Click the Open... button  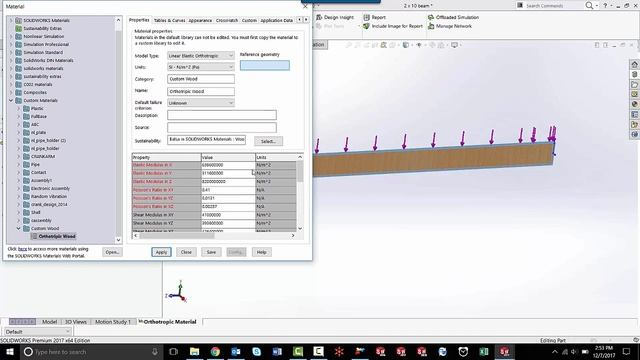[112, 252]
